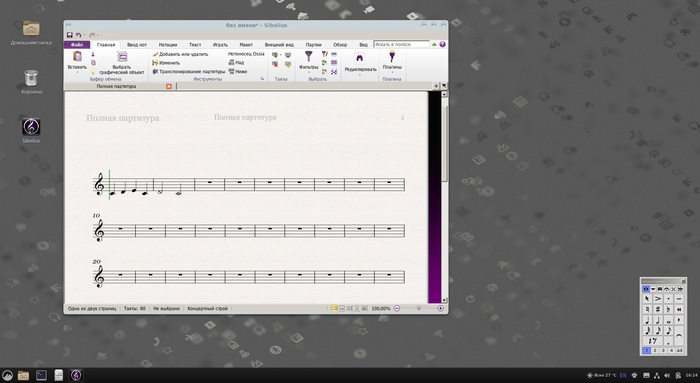Image resolution: width=700 pixels, height=383 pixels.
Task: Select the staccato dot on keypad
Action: (x=668, y=298)
